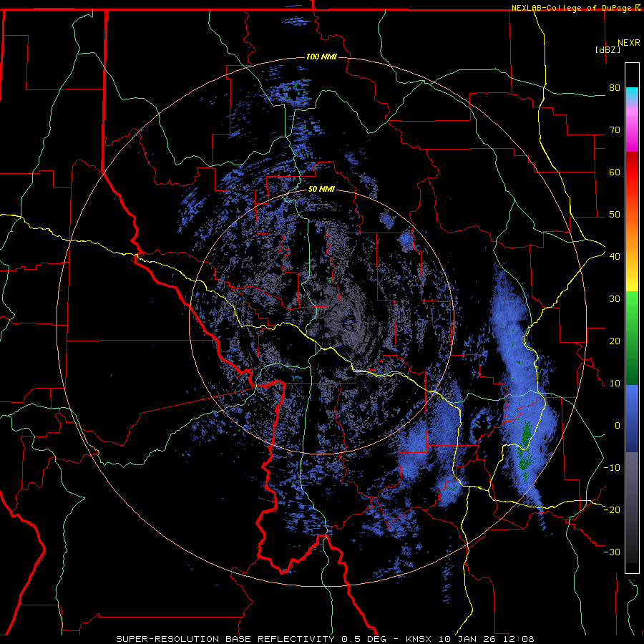Click the bottom caption SUPER-RESOLUTION BASE REFLECTIVITY
The height and width of the screenshot is (644, 644).
tap(224, 639)
